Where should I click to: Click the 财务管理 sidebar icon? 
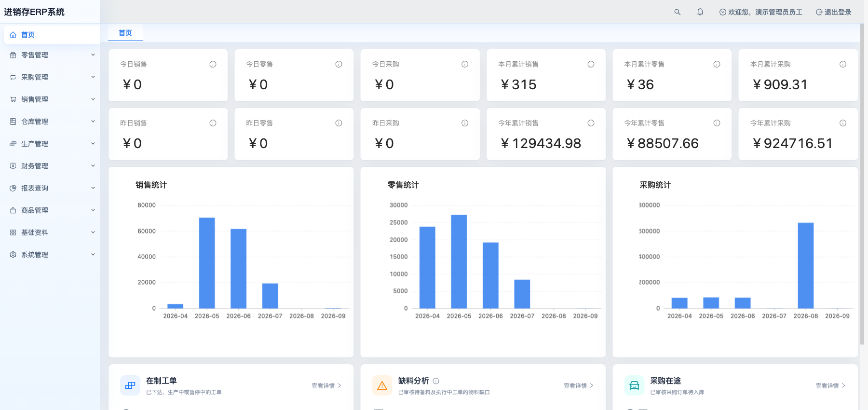[x=13, y=166]
